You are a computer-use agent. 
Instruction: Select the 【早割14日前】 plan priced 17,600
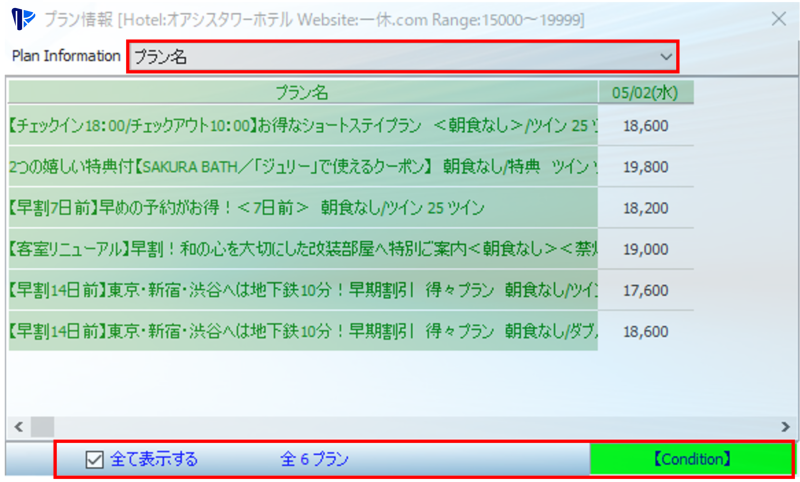302,290
